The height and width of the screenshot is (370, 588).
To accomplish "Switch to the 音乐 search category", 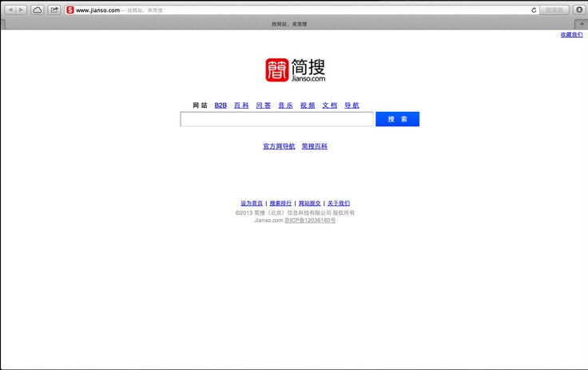I will (286, 105).
